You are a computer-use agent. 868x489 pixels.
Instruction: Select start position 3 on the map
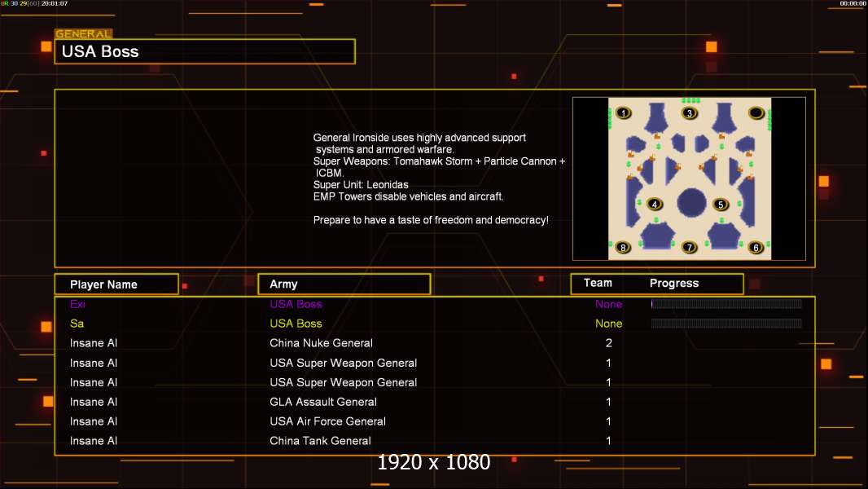(689, 113)
